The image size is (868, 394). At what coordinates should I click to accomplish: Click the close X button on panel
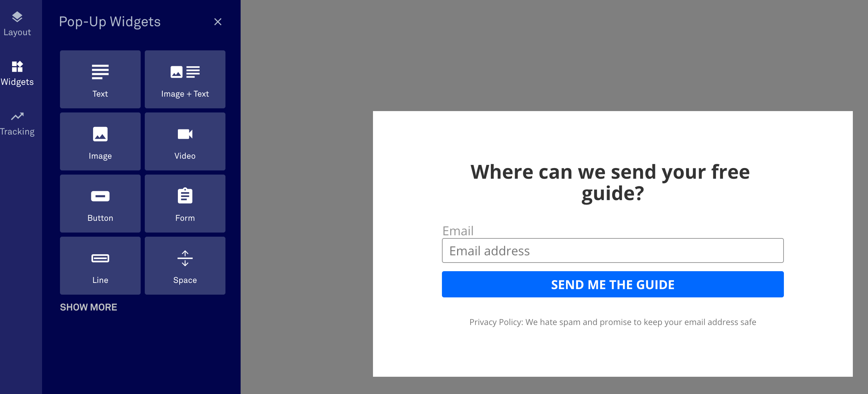coord(219,21)
